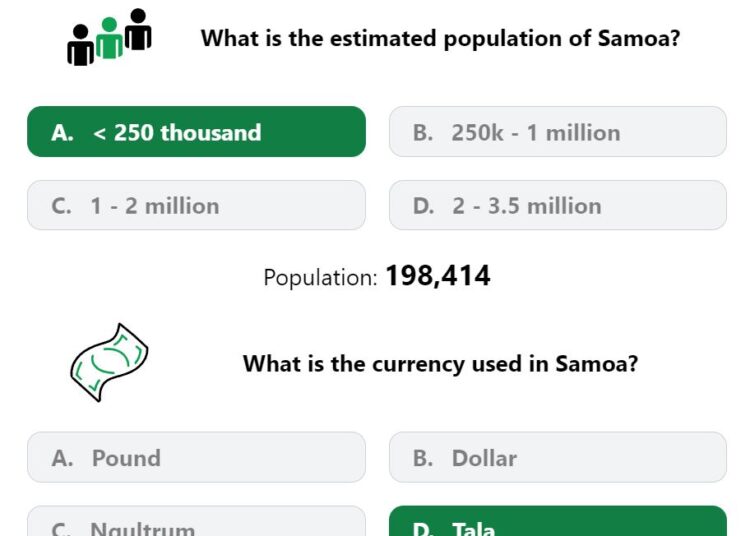Click the word Samoa in population question
This screenshot has width=750, height=536.
(639, 38)
